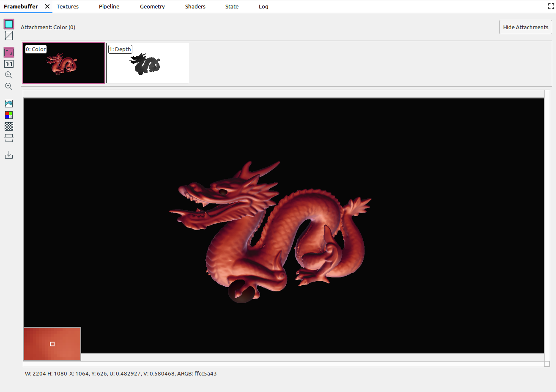Switch to wireframe render mode
556x392 pixels.
pos(9,36)
